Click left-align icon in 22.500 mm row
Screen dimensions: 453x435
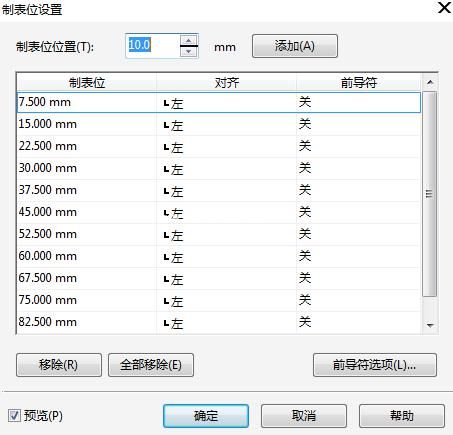(x=166, y=148)
